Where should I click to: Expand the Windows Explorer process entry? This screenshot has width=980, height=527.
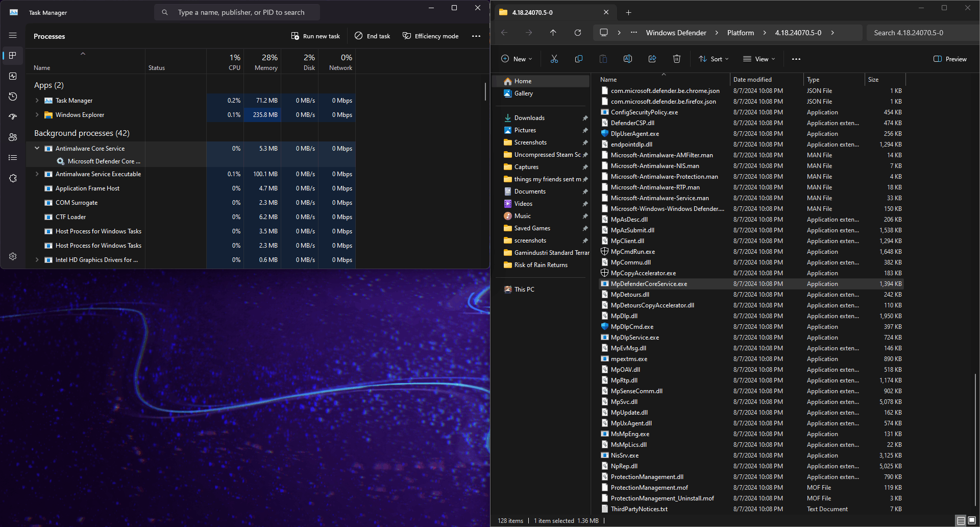[x=37, y=115]
